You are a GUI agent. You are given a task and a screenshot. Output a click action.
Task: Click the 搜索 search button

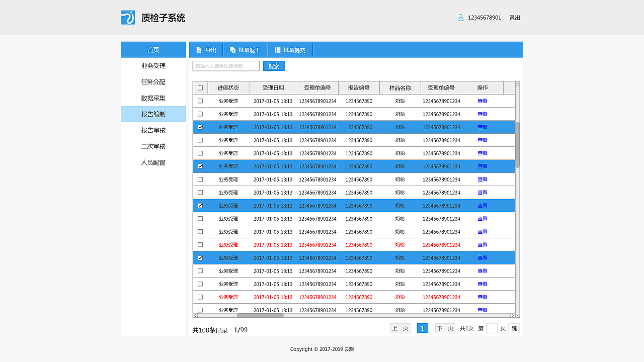pos(273,66)
